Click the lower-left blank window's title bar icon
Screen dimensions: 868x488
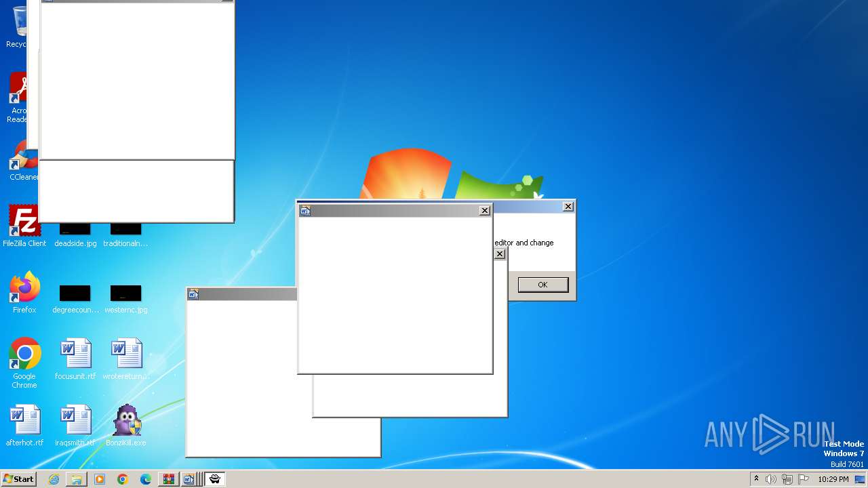click(193, 294)
